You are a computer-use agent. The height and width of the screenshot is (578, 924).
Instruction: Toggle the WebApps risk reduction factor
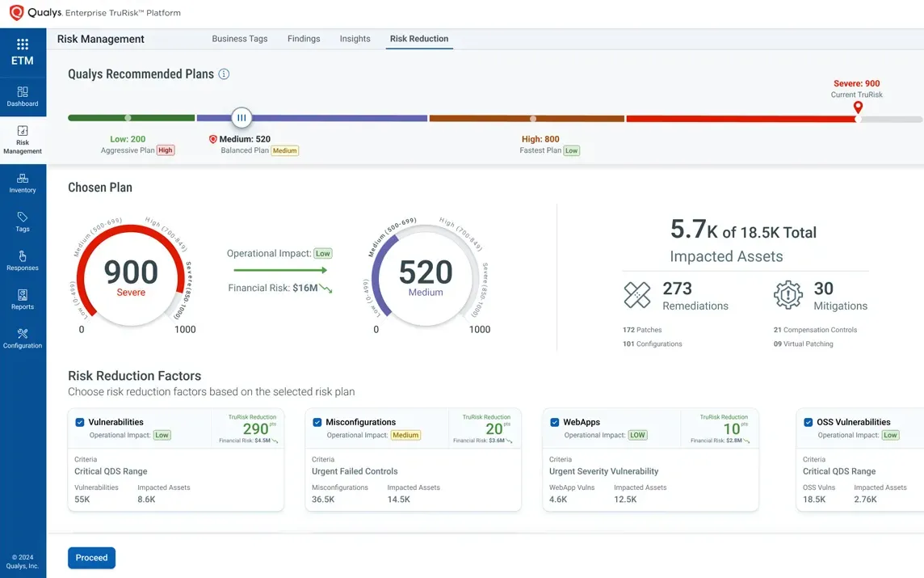click(554, 422)
